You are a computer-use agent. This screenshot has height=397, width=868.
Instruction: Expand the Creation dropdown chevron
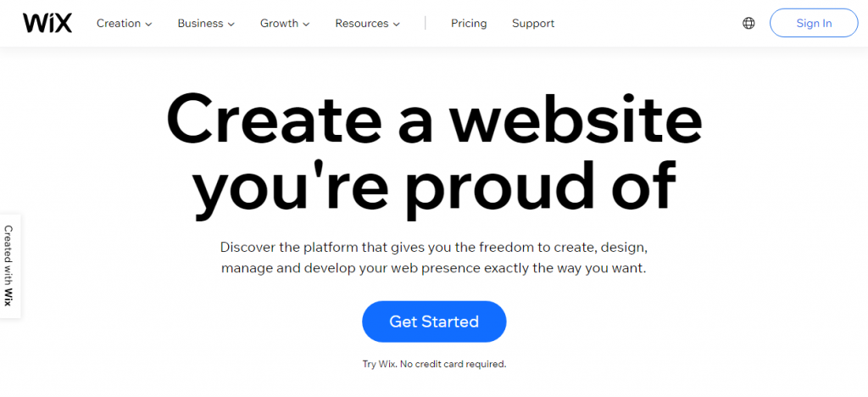149,25
